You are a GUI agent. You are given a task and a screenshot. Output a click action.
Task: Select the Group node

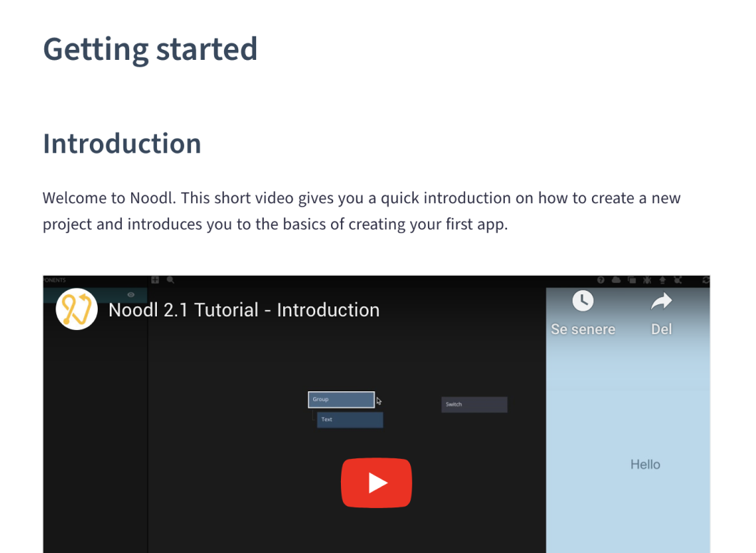[x=341, y=400]
